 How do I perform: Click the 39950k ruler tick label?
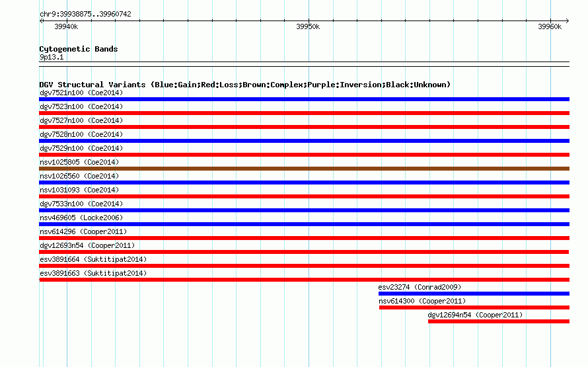pyautogui.click(x=308, y=26)
